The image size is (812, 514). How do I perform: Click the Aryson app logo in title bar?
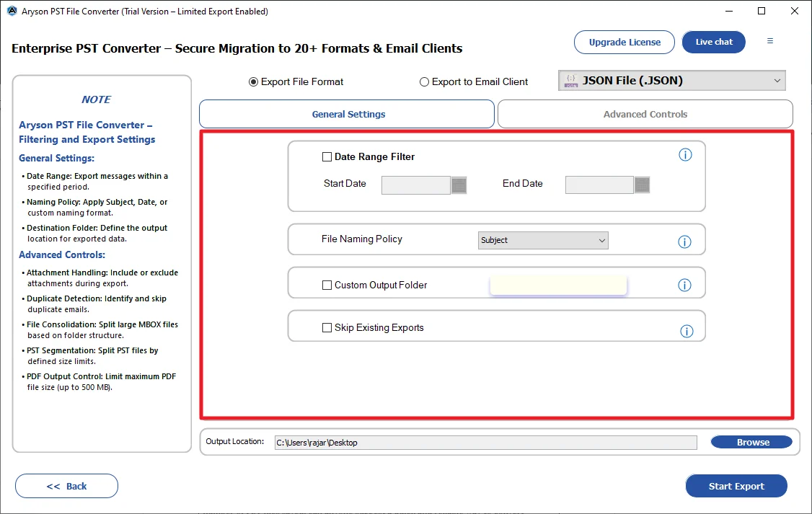click(12, 11)
